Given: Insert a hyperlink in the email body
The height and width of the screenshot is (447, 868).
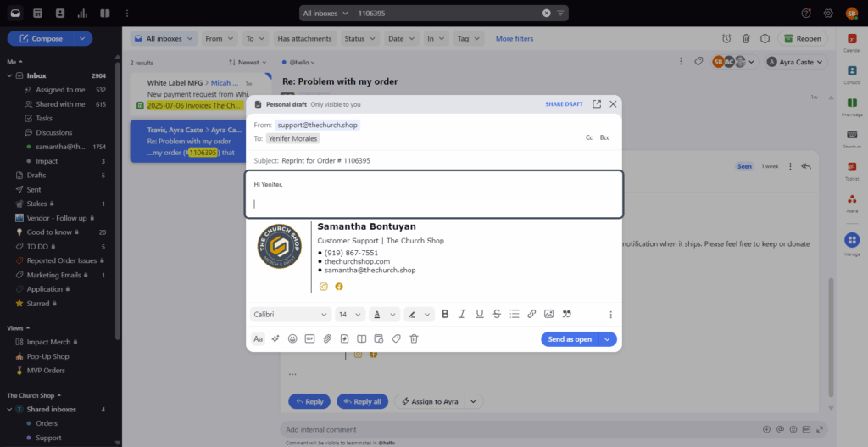Looking at the screenshot, I should tap(531, 314).
